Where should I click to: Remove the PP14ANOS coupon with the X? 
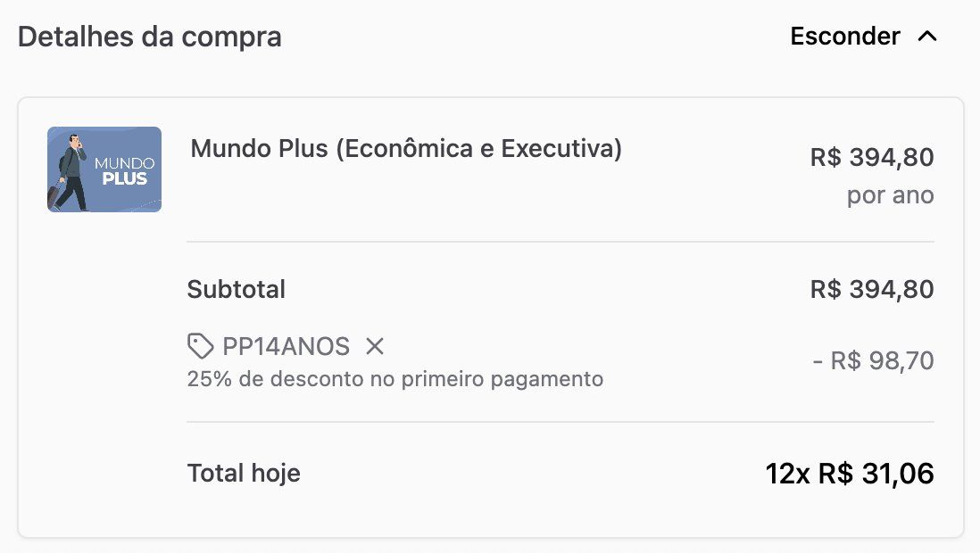(375, 346)
